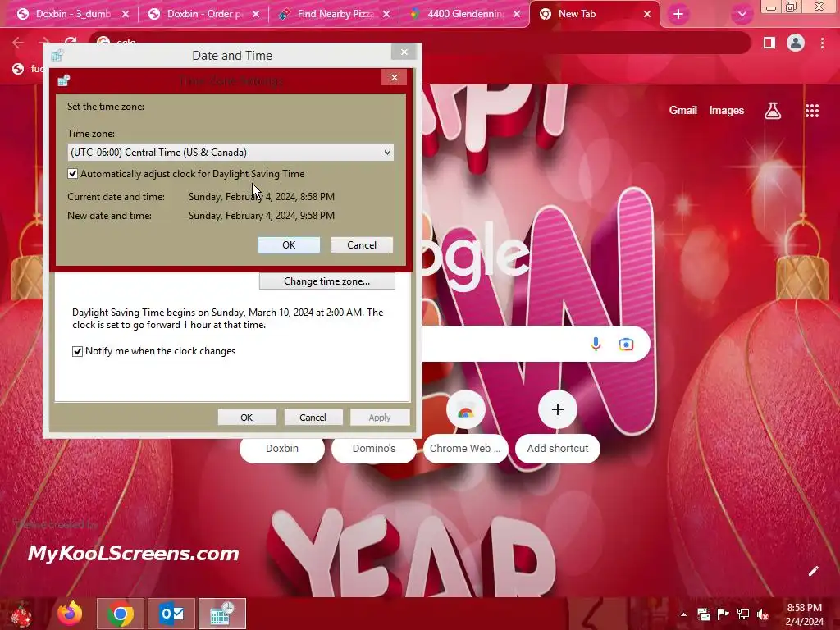Open the Doxbin shortcut
Image resolution: width=840 pixels, height=630 pixels.
282,449
